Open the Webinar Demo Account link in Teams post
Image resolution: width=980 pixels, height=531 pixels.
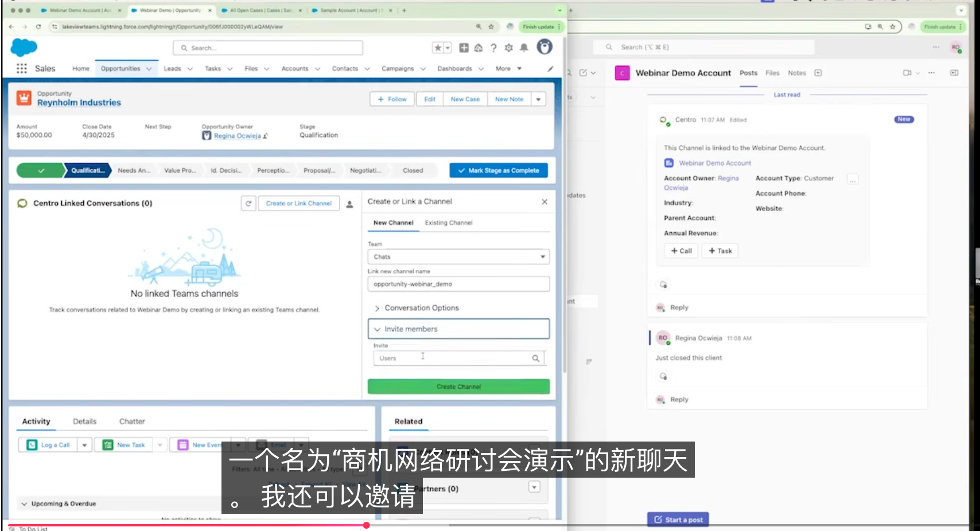pyautogui.click(x=715, y=163)
